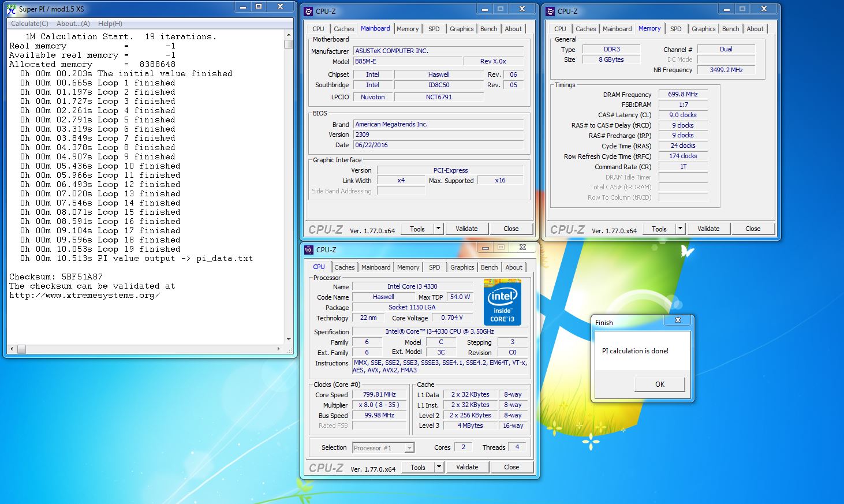The image size is (844, 504).
Task: Click OK in the Finish dialog
Action: coord(659,384)
